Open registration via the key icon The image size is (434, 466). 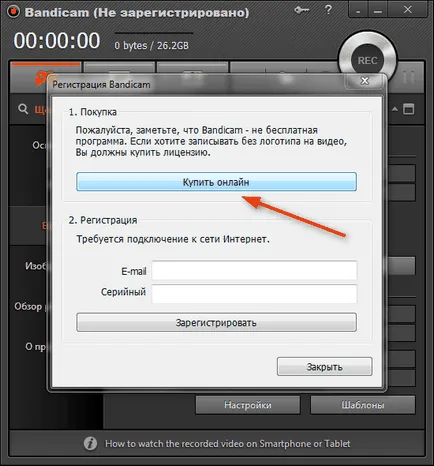[x=301, y=10]
